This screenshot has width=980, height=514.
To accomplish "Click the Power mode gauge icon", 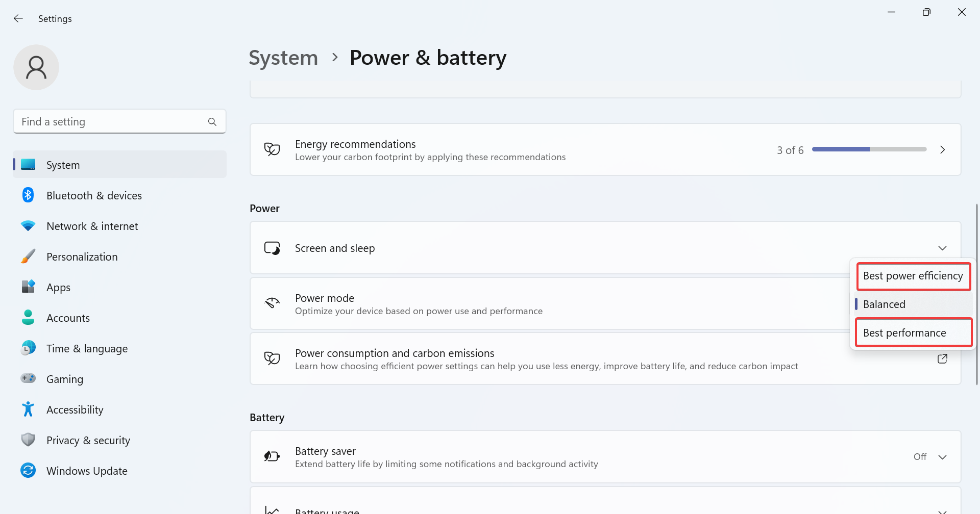I will point(272,303).
